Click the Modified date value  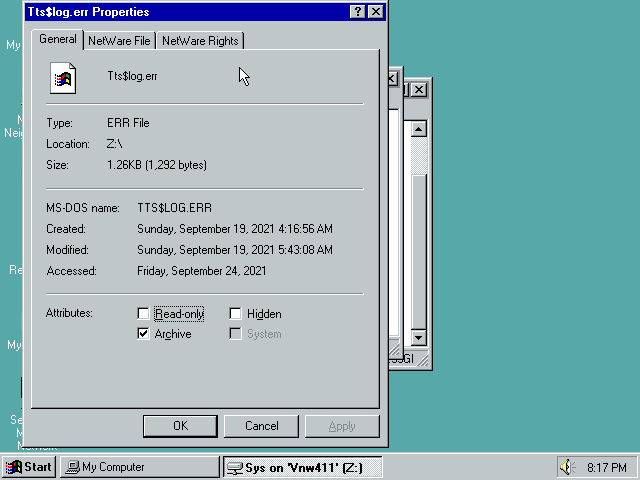pyautogui.click(x=235, y=250)
